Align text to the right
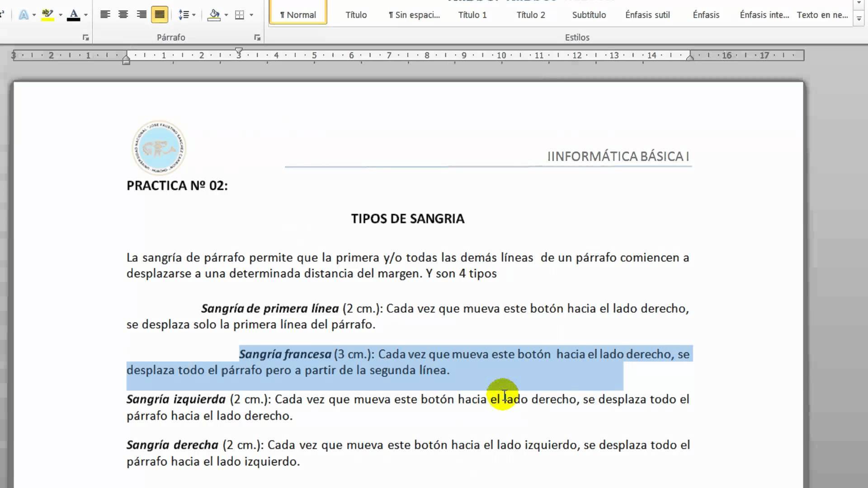 pos(142,15)
